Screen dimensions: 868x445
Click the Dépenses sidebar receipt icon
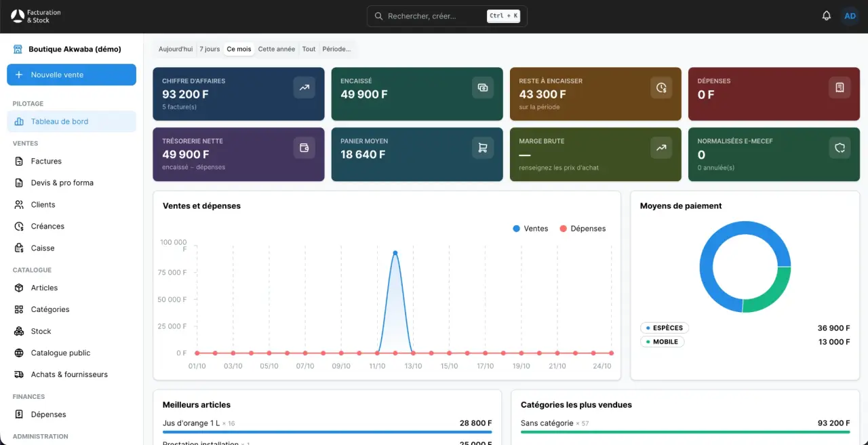19,414
